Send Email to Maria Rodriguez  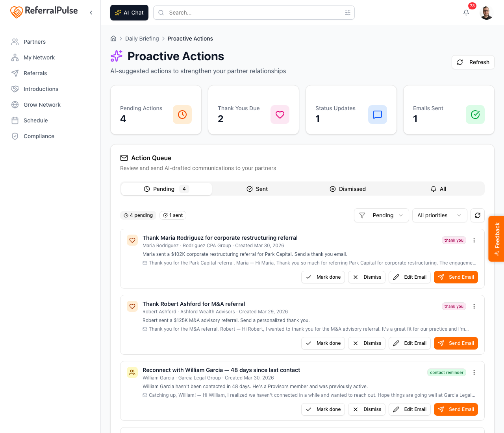(456, 277)
